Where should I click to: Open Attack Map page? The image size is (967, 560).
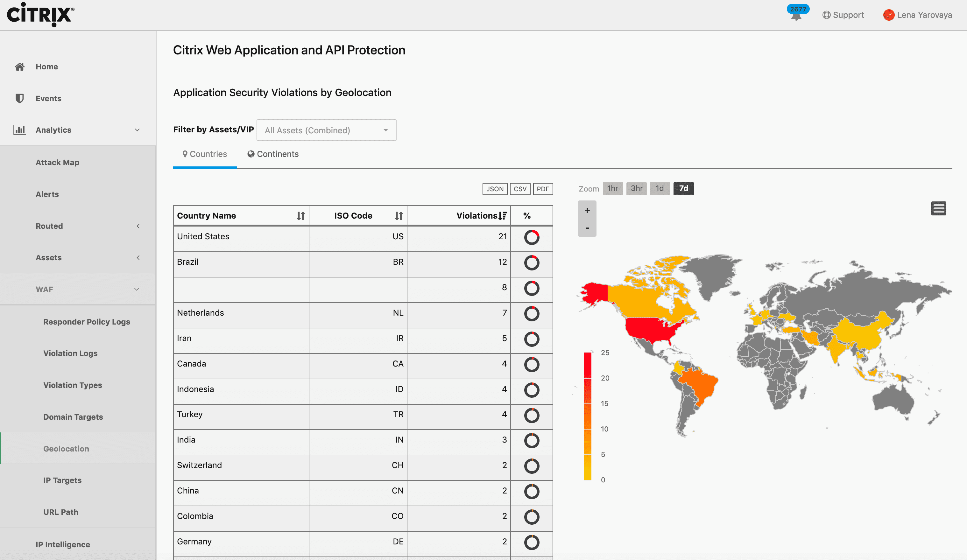58,162
